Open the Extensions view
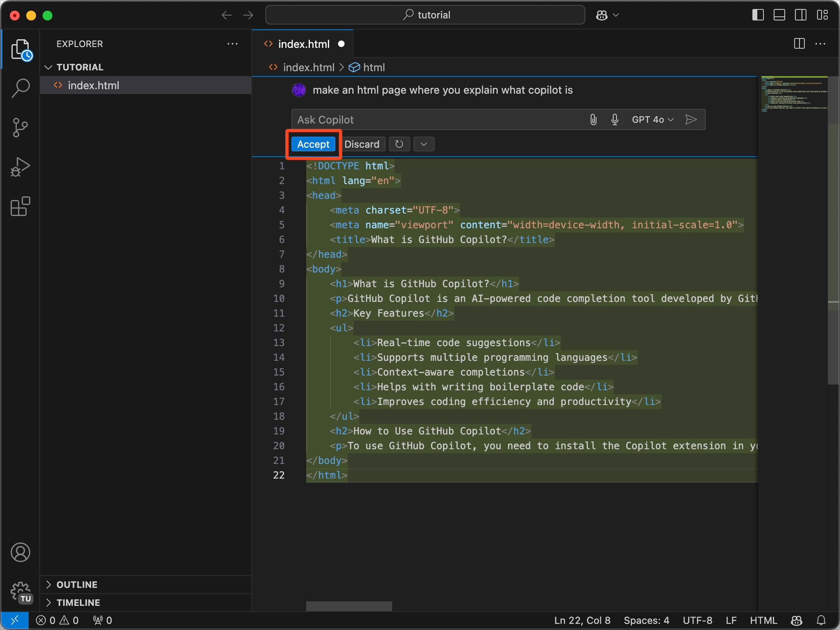Viewport: 840px width, 630px height. point(20,207)
